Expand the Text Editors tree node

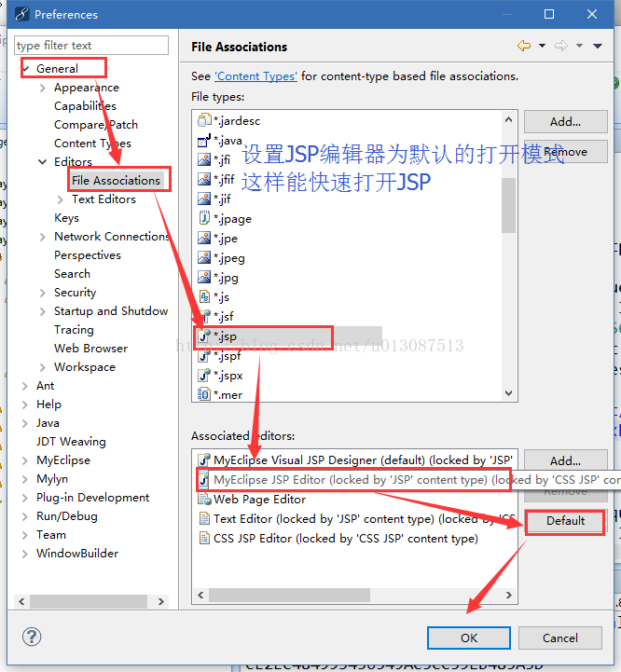61,199
